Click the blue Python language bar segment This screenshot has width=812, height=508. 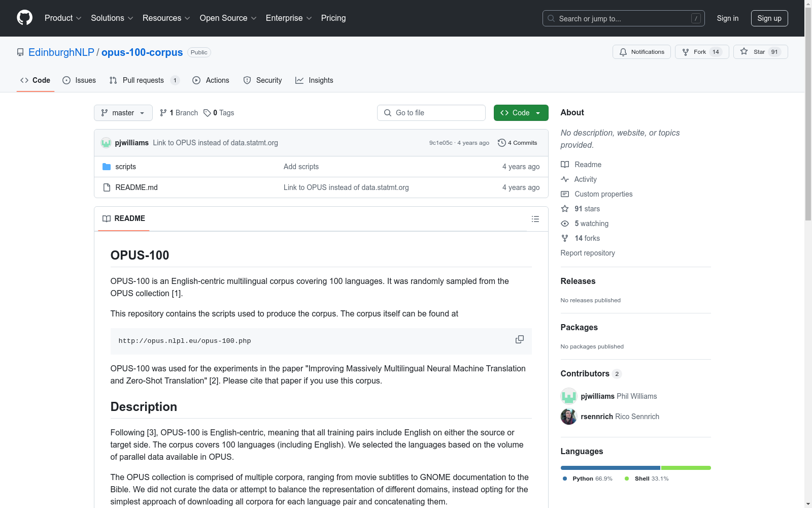[611, 468]
